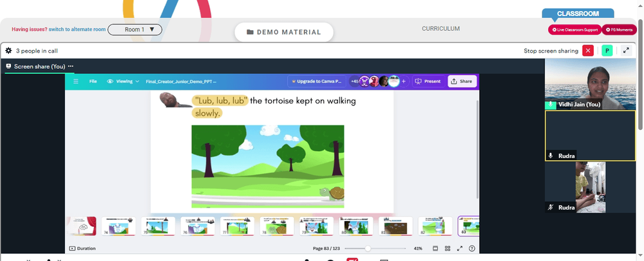Enter Canva fullscreen mode icon
This screenshot has width=644, height=261.
coord(460,248)
